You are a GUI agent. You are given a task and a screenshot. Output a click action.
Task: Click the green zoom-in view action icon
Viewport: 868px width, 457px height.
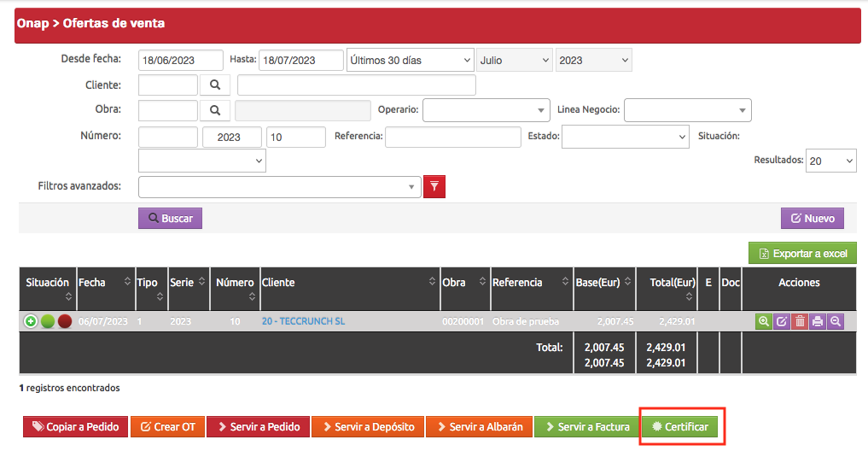point(764,321)
